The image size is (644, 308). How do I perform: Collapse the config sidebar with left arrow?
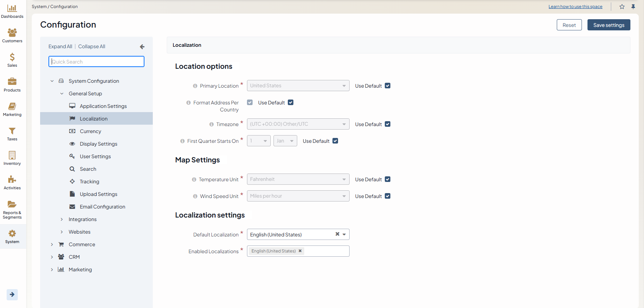pyautogui.click(x=142, y=47)
